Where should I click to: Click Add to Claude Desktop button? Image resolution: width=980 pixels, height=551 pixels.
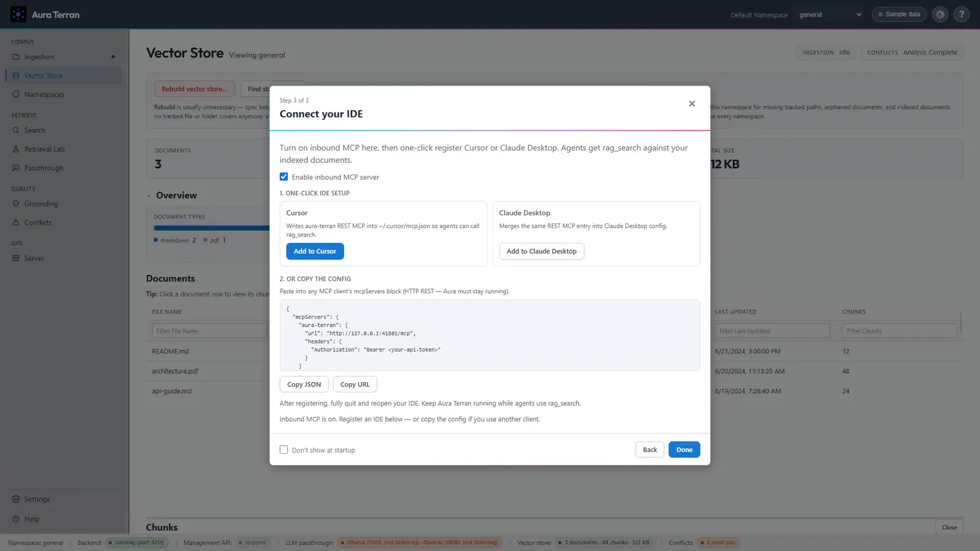tap(541, 251)
